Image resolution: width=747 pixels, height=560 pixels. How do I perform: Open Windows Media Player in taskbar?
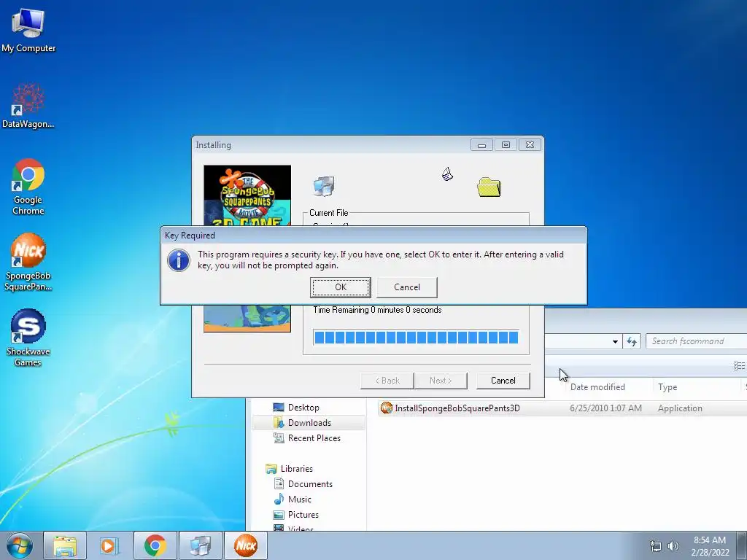(x=109, y=545)
